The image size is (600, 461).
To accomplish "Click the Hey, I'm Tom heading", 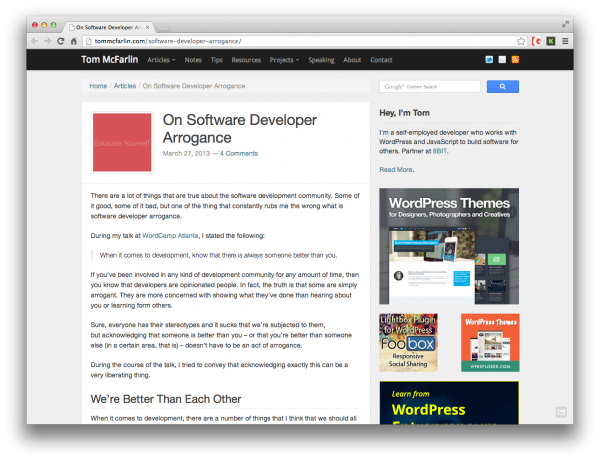I will click(x=404, y=113).
